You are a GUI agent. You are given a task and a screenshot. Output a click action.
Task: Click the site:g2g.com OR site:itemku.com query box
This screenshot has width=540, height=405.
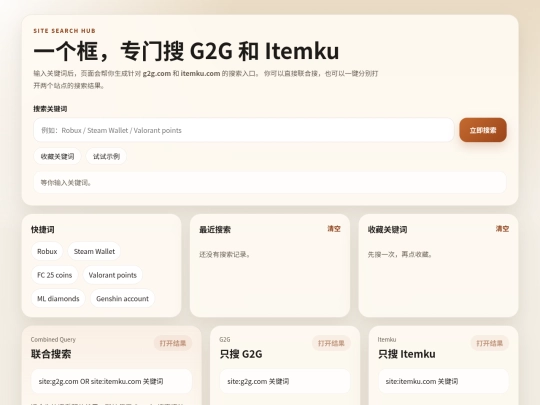(x=112, y=381)
